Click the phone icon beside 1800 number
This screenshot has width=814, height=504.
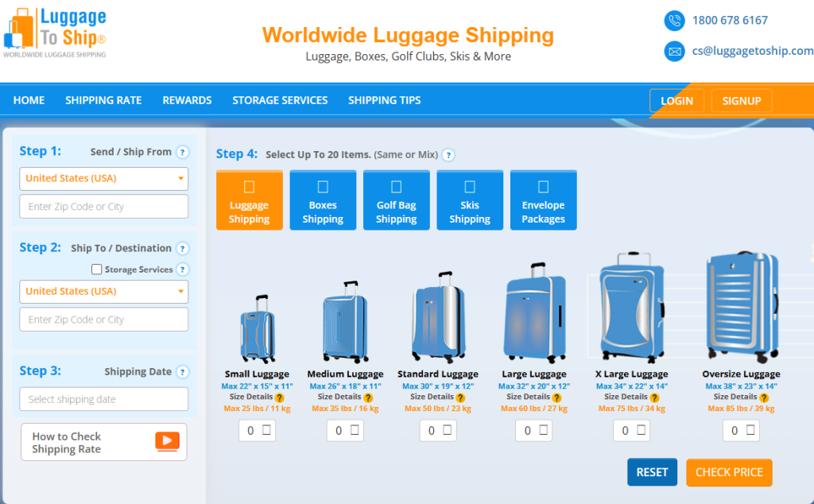[x=674, y=20]
